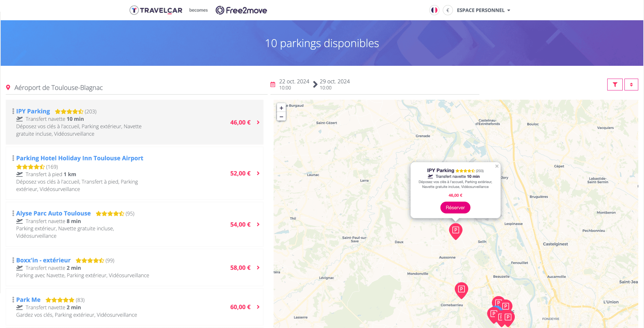Open Parking Hotel Holiday Inn Toulouse Airport

pyautogui.click(x=80, y=158)
